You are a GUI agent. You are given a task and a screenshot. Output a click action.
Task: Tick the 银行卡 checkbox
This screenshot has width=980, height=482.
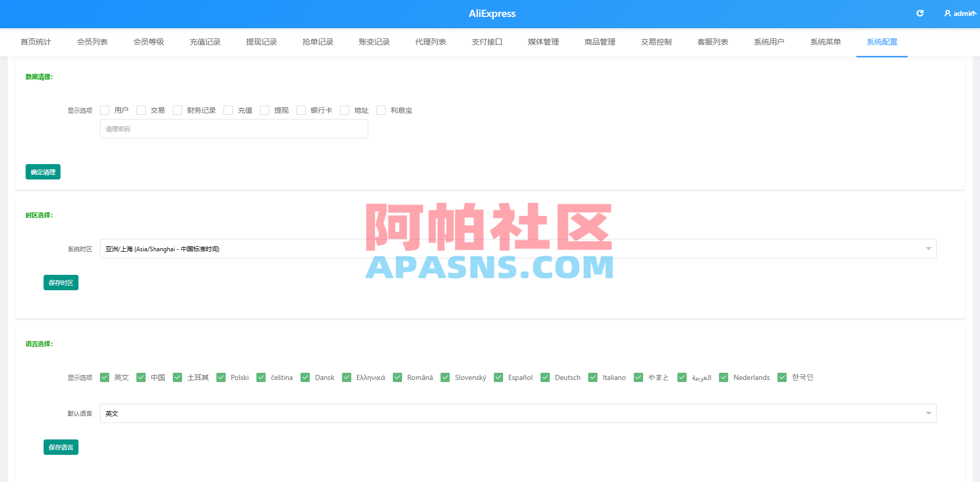click(301, 110)
